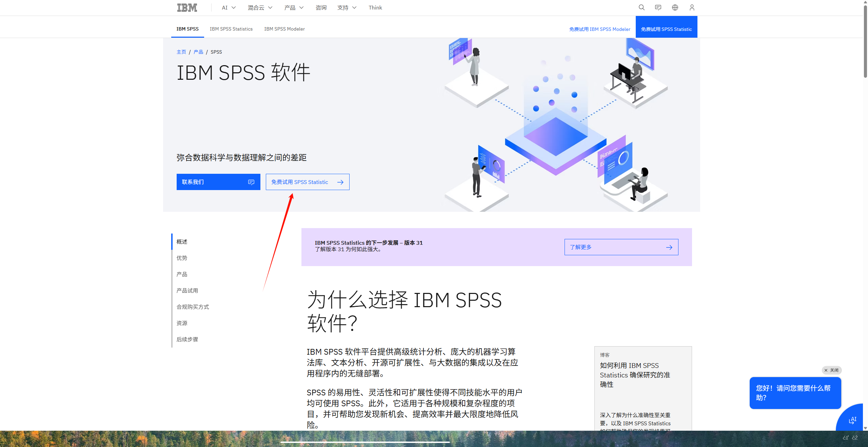Expand the 支持 dropdown menu

(347, 7)
